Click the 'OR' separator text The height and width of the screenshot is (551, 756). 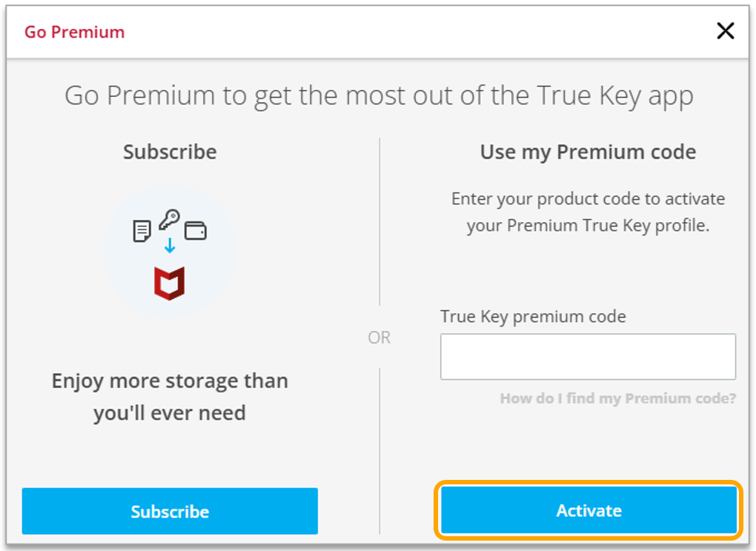tap(379, 338)
